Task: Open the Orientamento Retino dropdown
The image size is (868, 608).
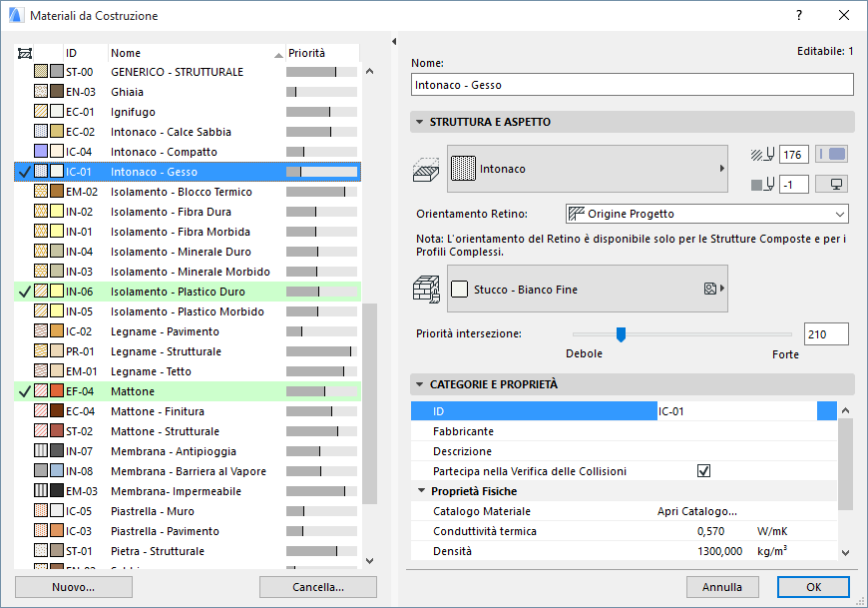Action: pos(707,214)
